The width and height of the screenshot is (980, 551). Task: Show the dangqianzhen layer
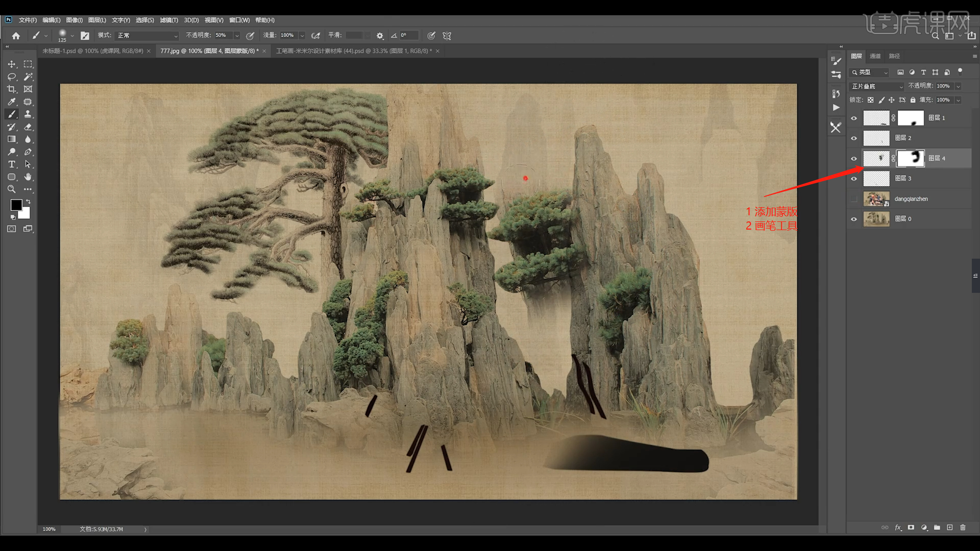click(x=854, y=199)
